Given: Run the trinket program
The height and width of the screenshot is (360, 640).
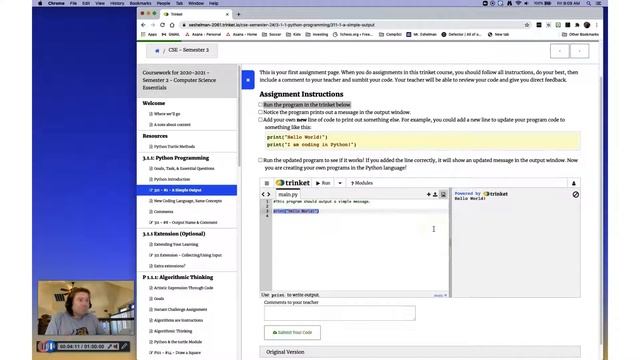Looking at the screenshot, I should tap(323, 183).
